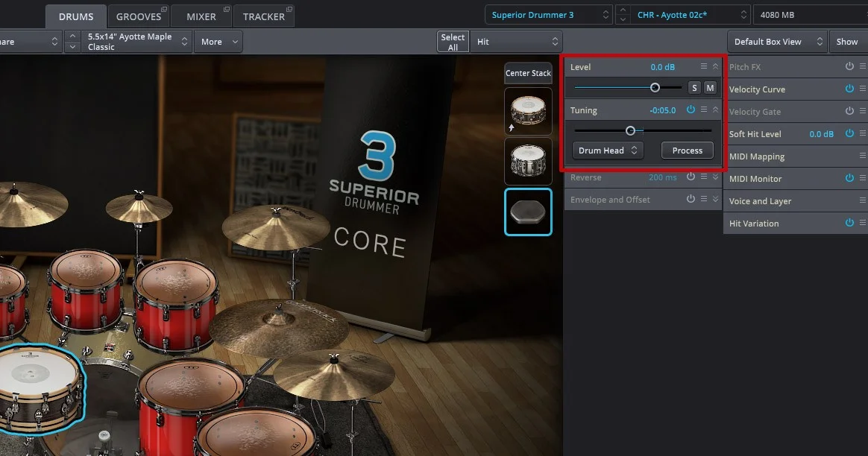Detach the TRACKER tab window icon
Viewport: 868px width, 456px height.
[289, 10]
